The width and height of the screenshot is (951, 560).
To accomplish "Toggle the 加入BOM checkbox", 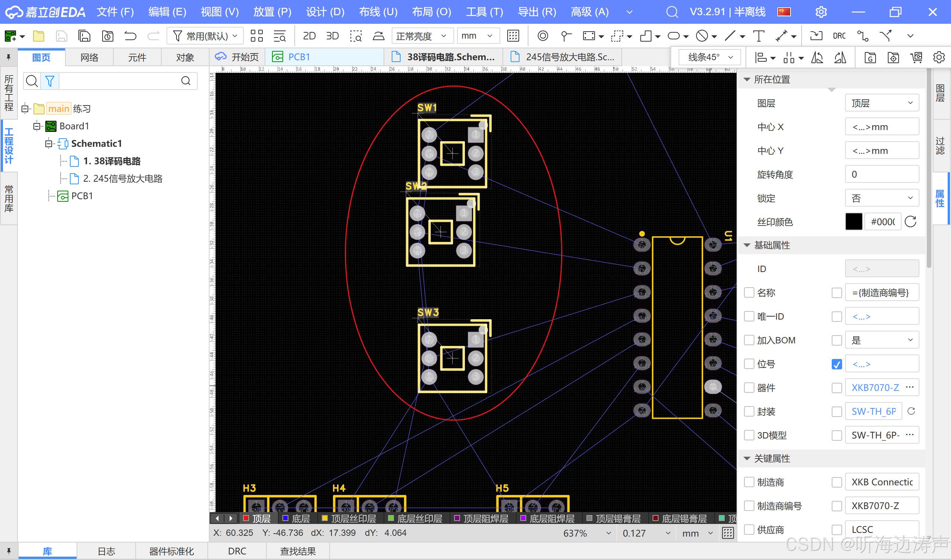I will (749, 340).
